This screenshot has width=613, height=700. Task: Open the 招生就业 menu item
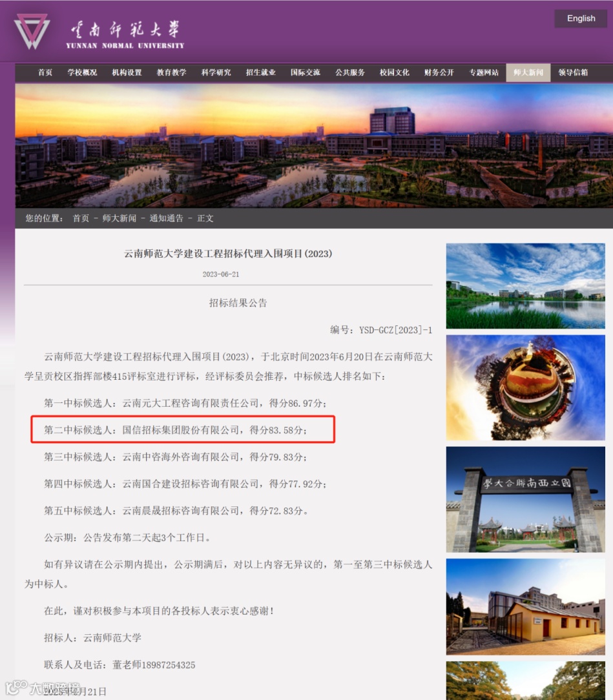(261, 72)
